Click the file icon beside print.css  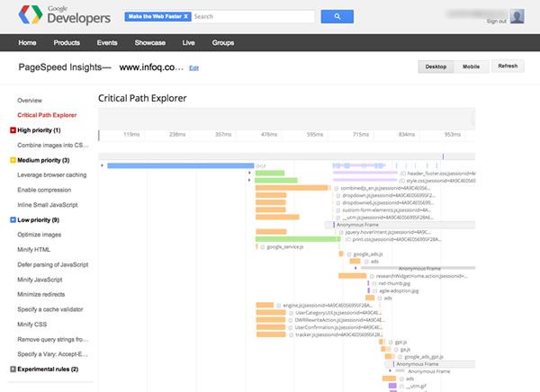click(348, 239)
